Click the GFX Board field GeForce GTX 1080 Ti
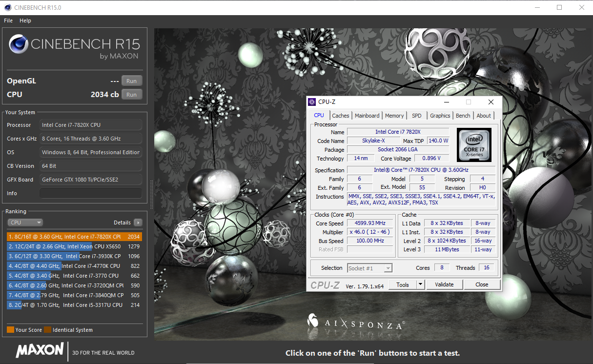The image size is (593, 364). coord(91,180)
